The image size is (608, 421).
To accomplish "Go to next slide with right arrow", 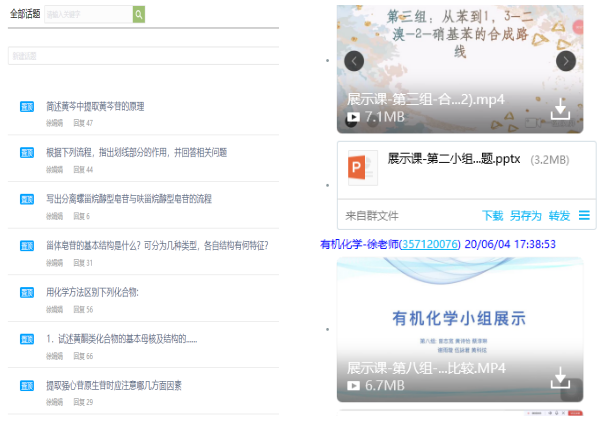I will click(x=566, y=61).
